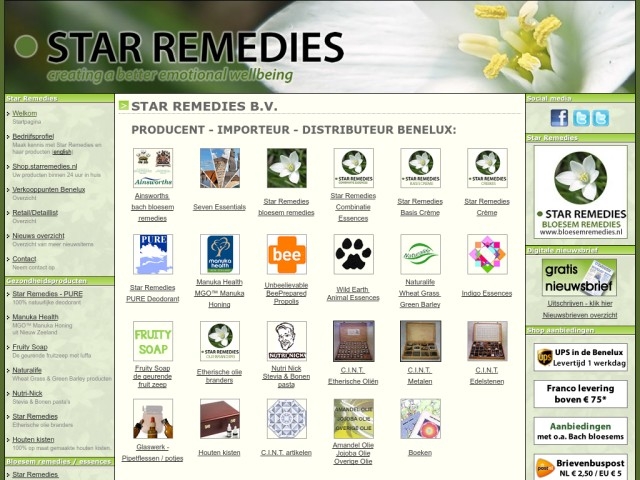Open the UPS in de Benelux banner

tap(580, 357)
